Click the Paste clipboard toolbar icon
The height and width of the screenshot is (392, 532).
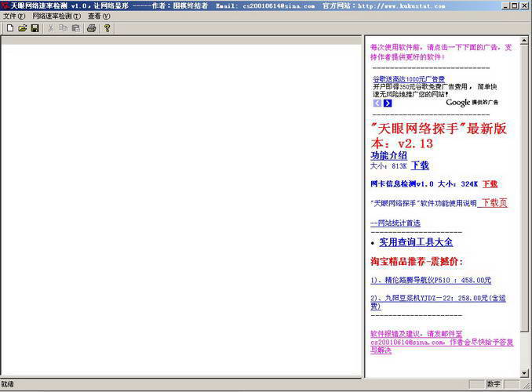tap(75, 28)
